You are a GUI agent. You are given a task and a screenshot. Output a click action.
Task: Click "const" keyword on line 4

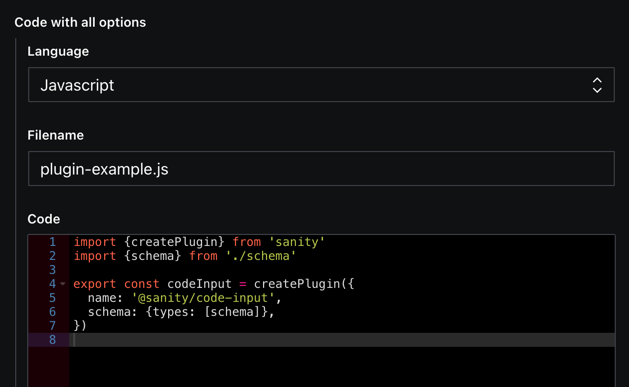(x=142, y=284)
